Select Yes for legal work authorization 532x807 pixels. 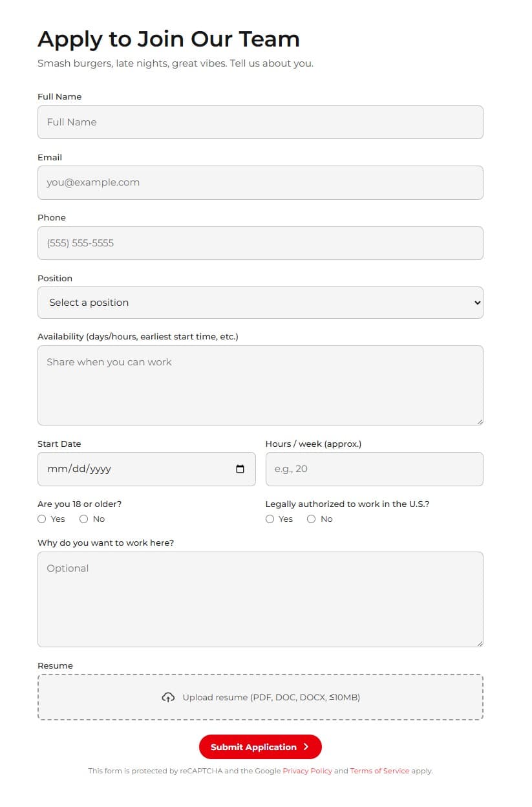pos(270,519)
